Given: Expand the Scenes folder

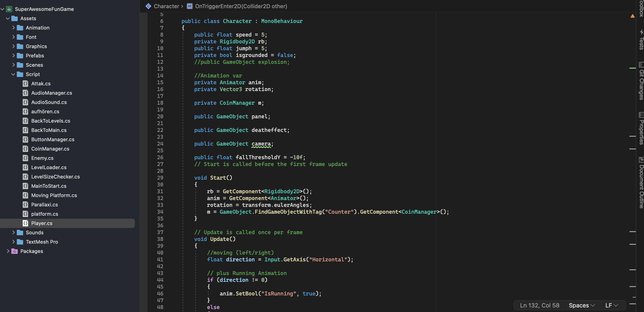Looking at the screenshot, I should tap(13, 65).
